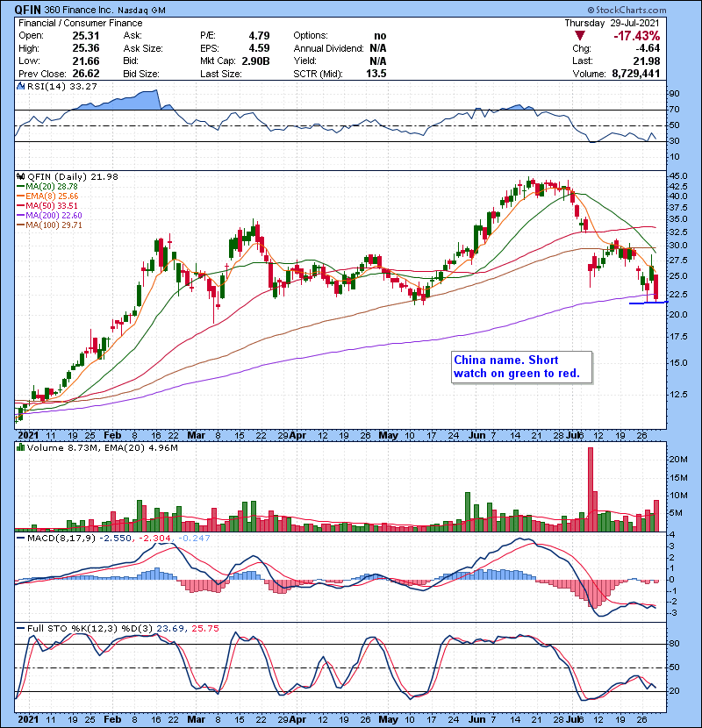Screen dimensions: 702x728
Task: Click the Prev Close 26.62 value
Action: click(86, 74)
